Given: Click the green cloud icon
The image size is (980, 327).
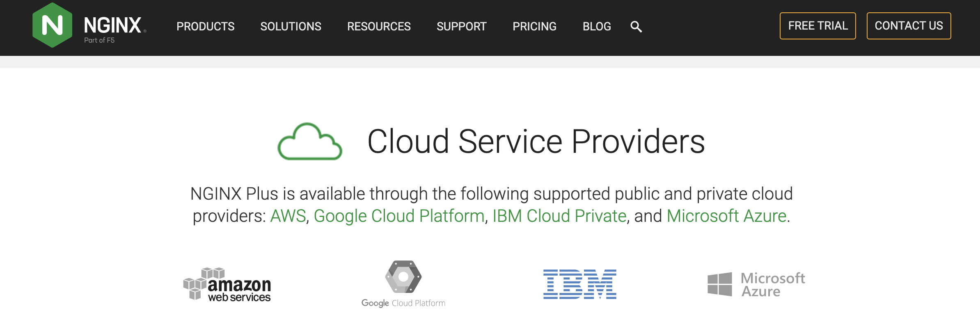Looking at the screenshot, I should coord(310,141).
